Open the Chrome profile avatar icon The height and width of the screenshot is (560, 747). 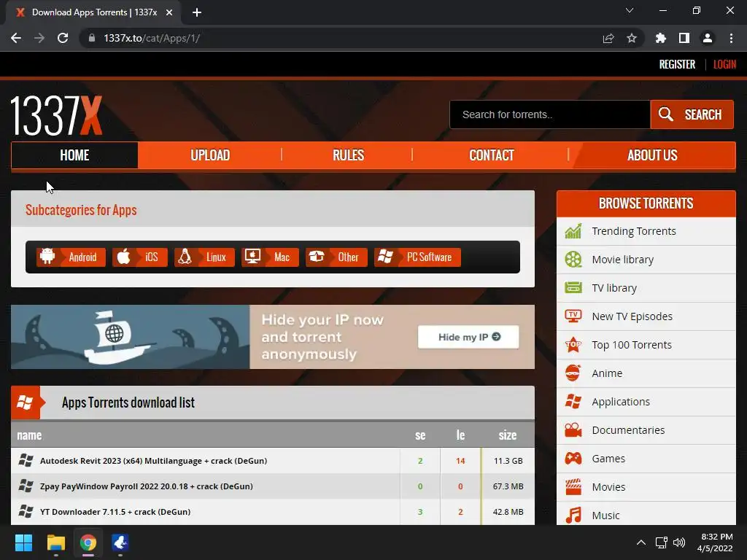pyautogui.click(x=708, y=38)
